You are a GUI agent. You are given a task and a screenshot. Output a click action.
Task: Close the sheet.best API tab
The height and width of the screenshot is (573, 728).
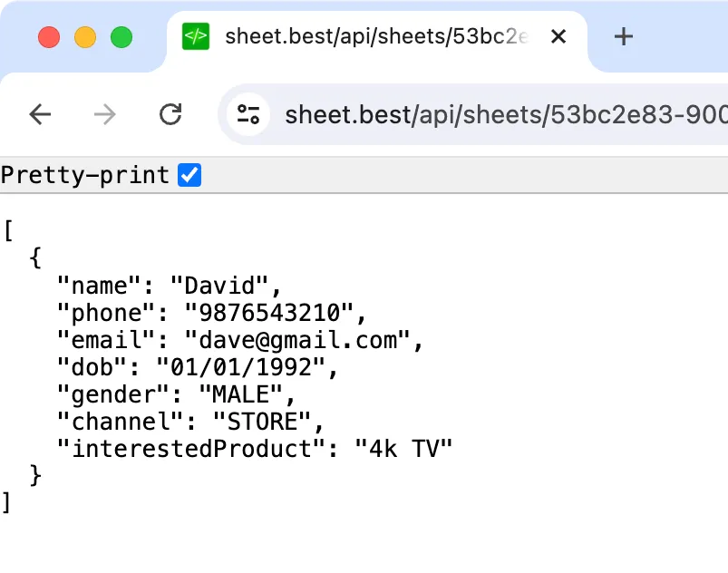pyautogui.click(x=558, y=36)
